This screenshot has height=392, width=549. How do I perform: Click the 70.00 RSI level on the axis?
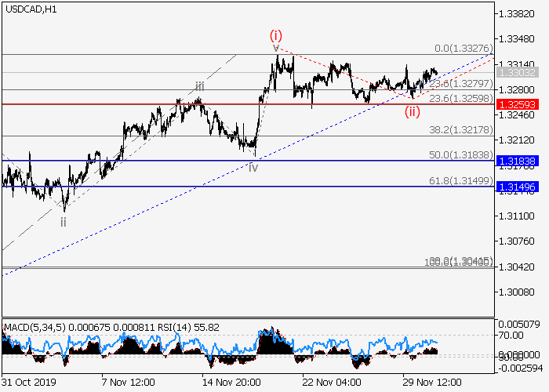coord(514,335)
